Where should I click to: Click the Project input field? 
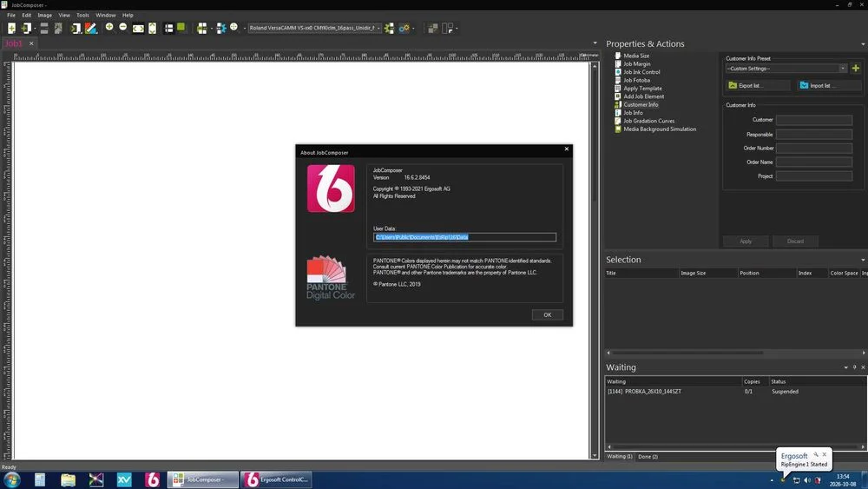(814, 175)
